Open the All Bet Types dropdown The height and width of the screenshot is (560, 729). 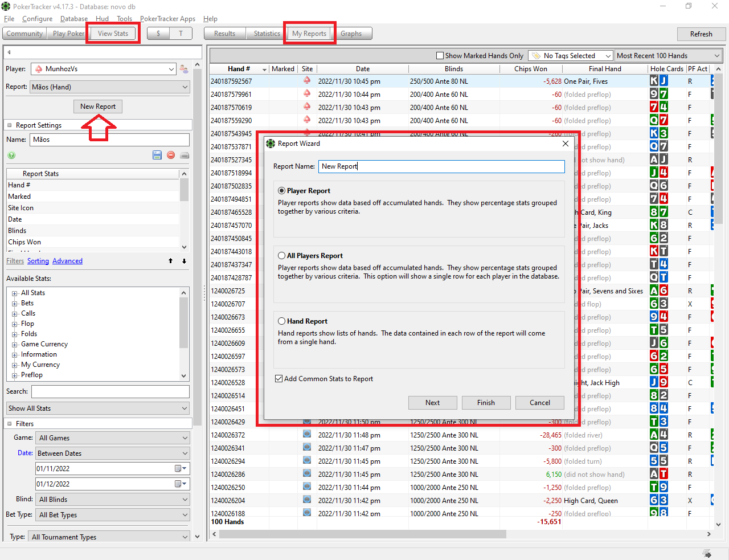(x=113, y=515)
